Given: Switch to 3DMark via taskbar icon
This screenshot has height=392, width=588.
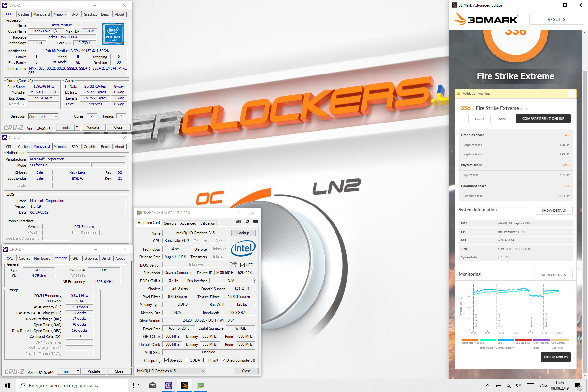Looking at the screenshot, I should pyautogui.click(x=185, y=385).
